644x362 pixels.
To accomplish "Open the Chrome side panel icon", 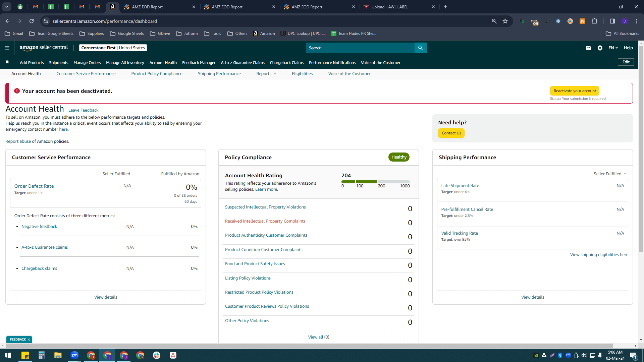I will 612,21.
